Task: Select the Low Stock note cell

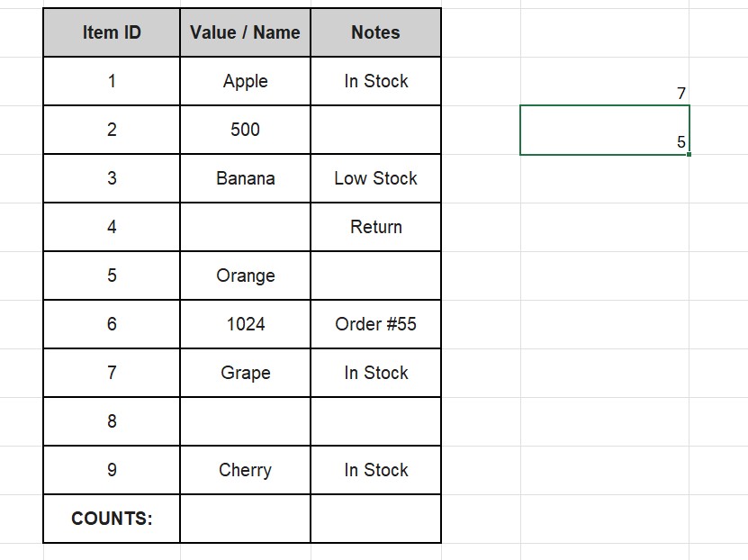Action: pyautogui.click(x=375, y=178)
